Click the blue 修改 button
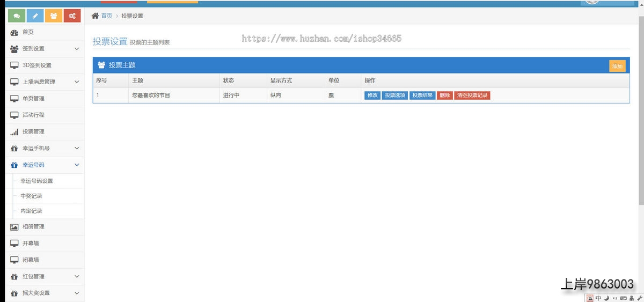644x302 pixels. click(372, 95)
